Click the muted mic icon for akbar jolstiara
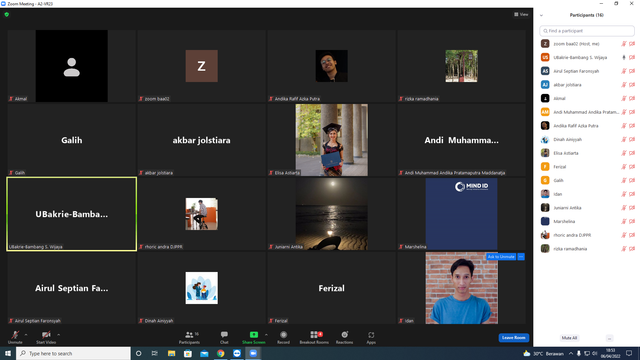This screenshot has width=640, height=360. pyautogui.click(x=624, y=85)
